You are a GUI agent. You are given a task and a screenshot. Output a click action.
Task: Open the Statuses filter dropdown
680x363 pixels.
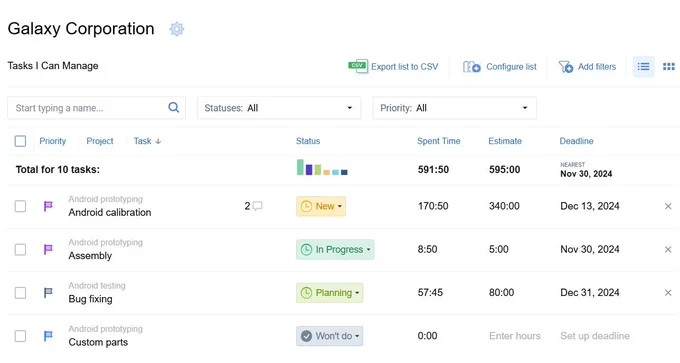pos(279,108)
